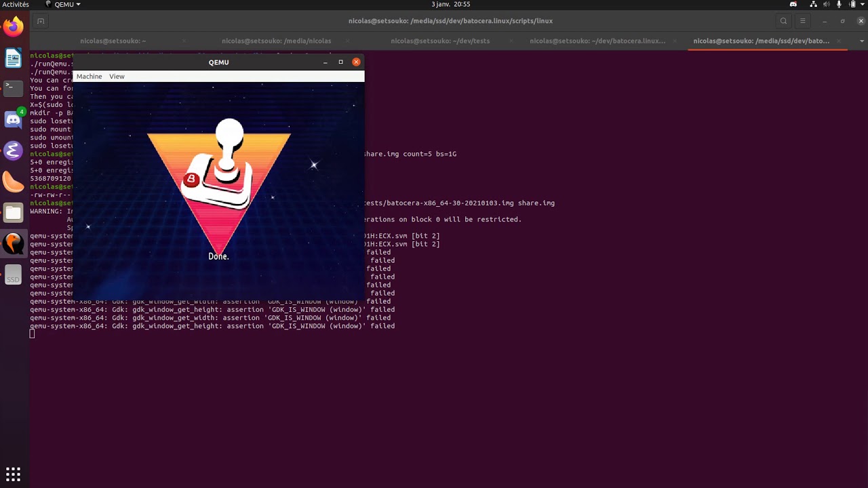
Task: Click the battery status icon
Action: (852, 4)
